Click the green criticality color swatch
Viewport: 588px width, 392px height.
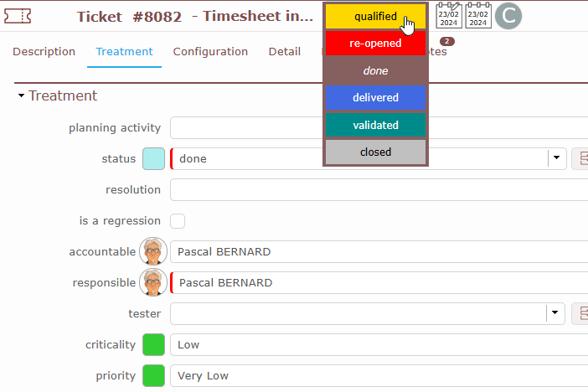point(153,344)
